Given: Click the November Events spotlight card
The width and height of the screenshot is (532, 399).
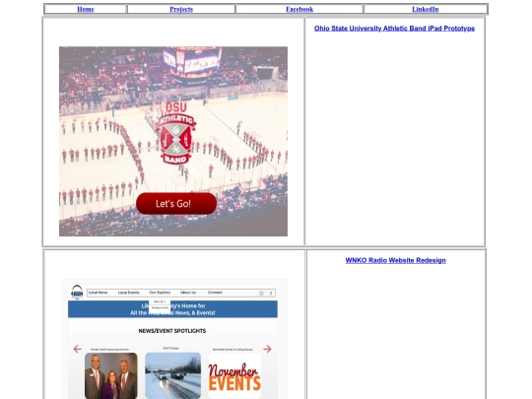Looking at the screenshot, I should tap(234, 376).
